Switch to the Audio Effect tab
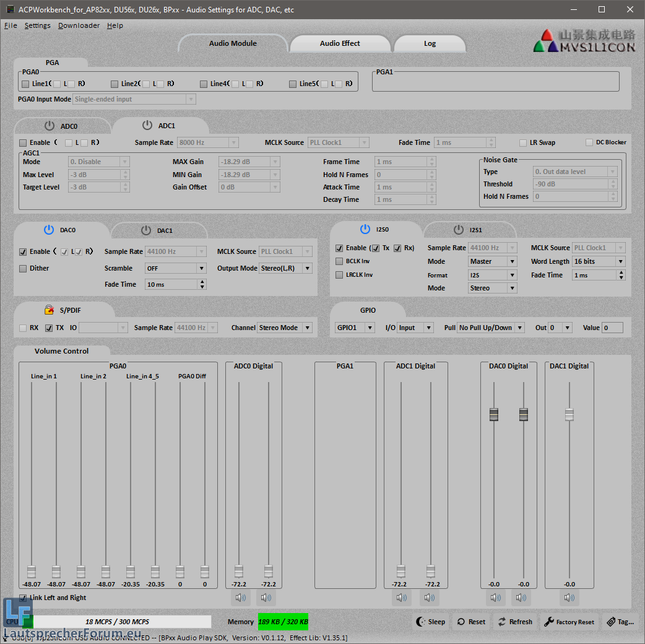This screenshot has width=645, height=644. [340, 43]
